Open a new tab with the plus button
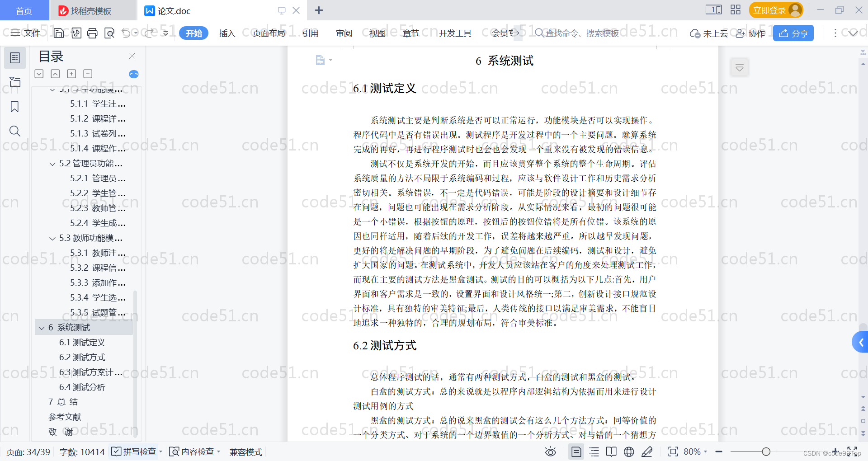 (319, 10)
